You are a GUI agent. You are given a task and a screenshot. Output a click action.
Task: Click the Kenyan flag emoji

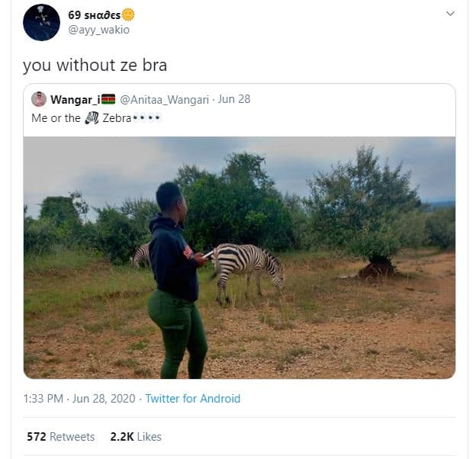coord(108,99)
